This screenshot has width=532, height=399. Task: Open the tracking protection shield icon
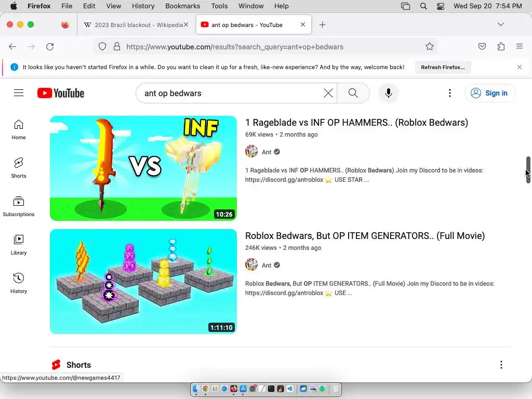tap(102, 47)
